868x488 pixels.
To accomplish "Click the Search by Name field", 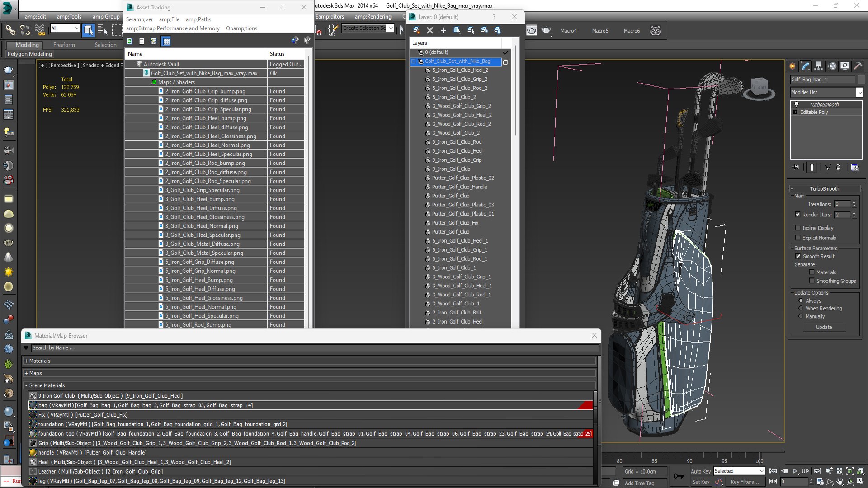I will pyautogui.click(x=315, y=348).
